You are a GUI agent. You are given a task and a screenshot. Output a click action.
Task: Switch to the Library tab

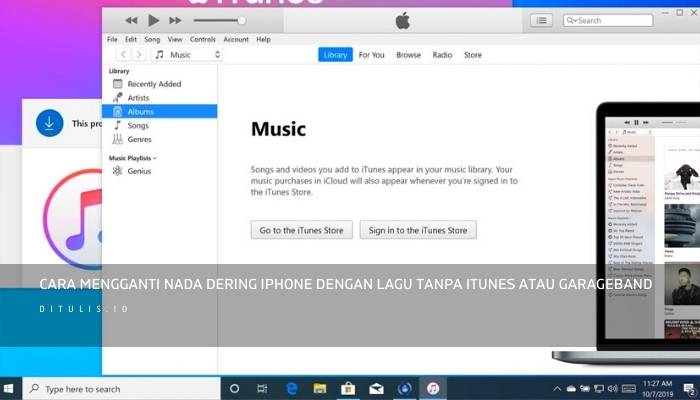(335, 54)
